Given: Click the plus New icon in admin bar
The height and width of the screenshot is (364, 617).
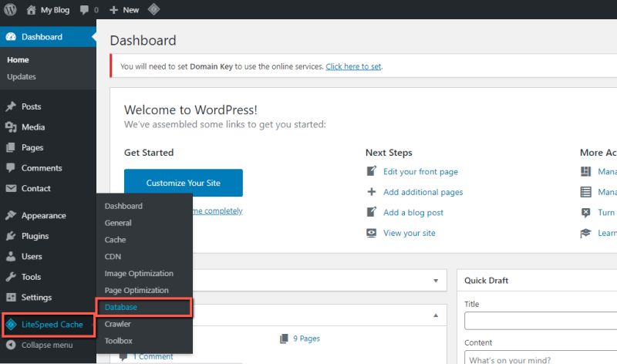Looking at the screenshot, I should coord(113,10).
